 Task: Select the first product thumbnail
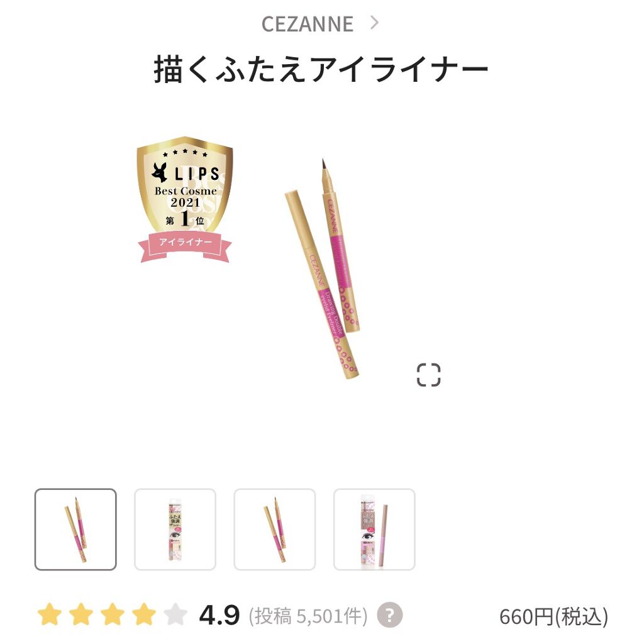point(75,529)
